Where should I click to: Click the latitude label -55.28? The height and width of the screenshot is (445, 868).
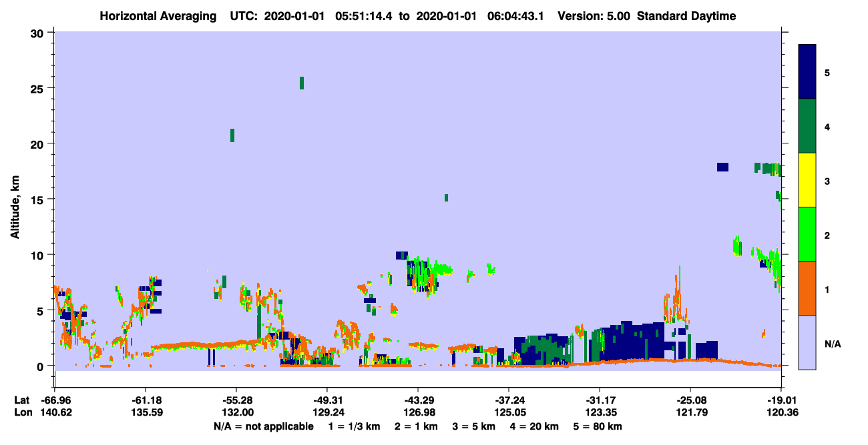(x=236, y=400)
